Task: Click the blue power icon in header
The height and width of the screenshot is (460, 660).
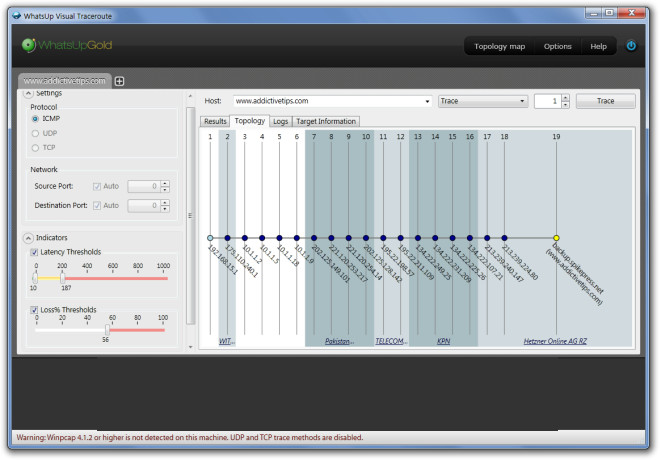Action: coord(631,45)
